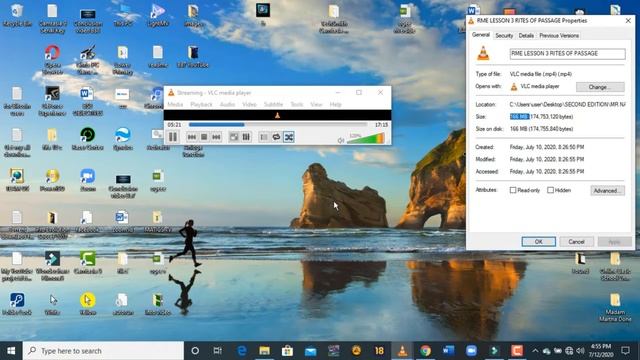This screenshot has height=360, width=640.
Task: Select the Recycle Bin desktop icon
Action: point(17,15)
